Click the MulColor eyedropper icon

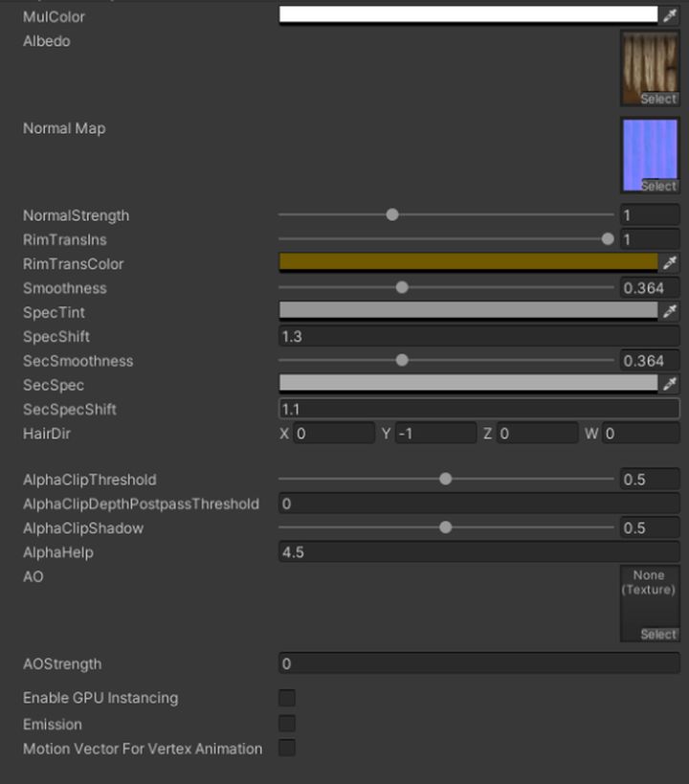point(670,15)
